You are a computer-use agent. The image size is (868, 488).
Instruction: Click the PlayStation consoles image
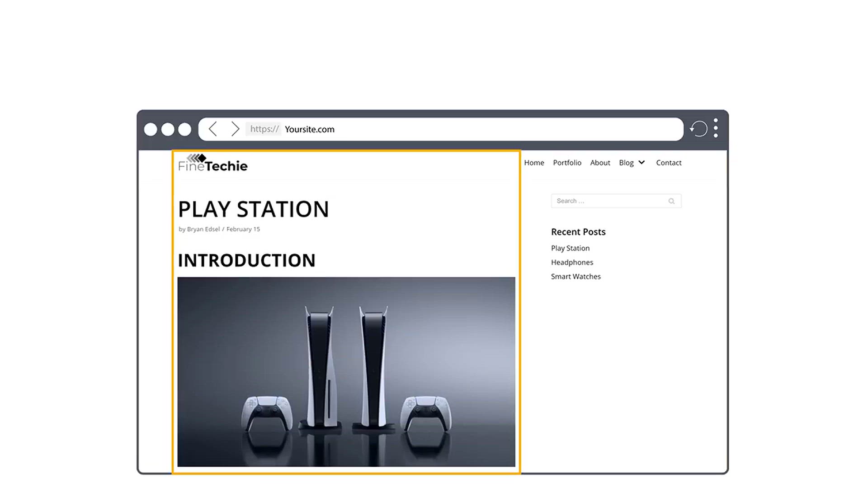[346, 372]
